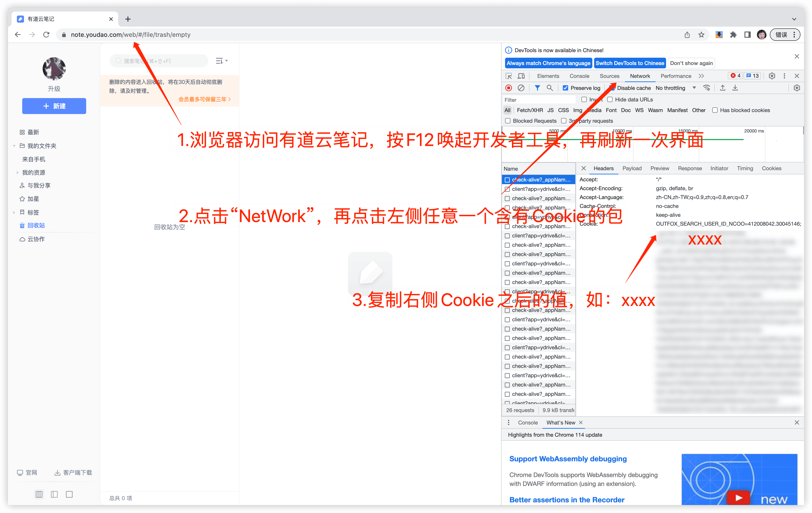Click the browser address bar URL

131,35
